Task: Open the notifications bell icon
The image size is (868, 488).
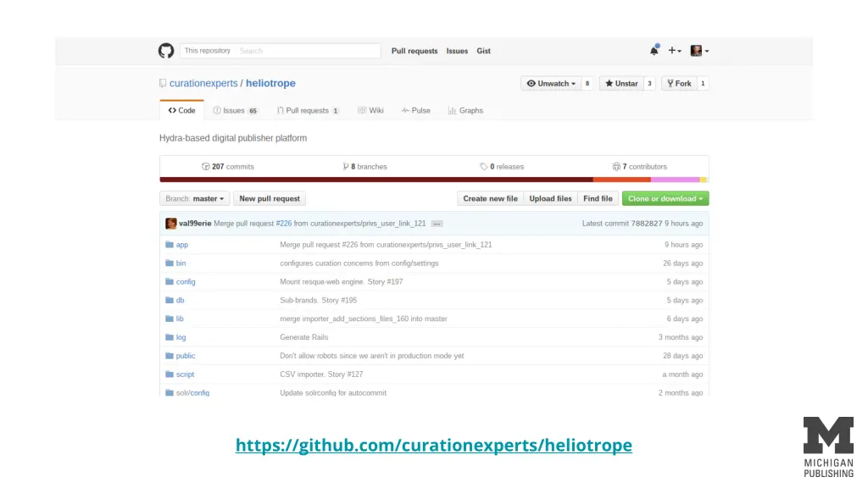Action: click(x=654, y=50)
